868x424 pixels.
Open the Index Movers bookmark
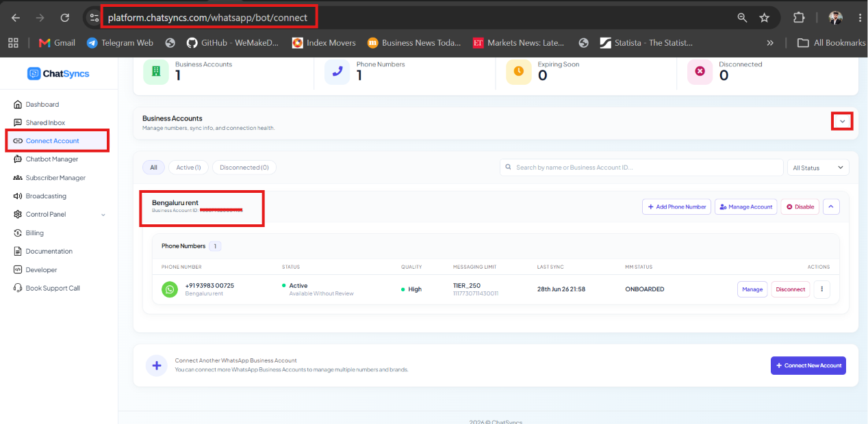pos(324,42)
